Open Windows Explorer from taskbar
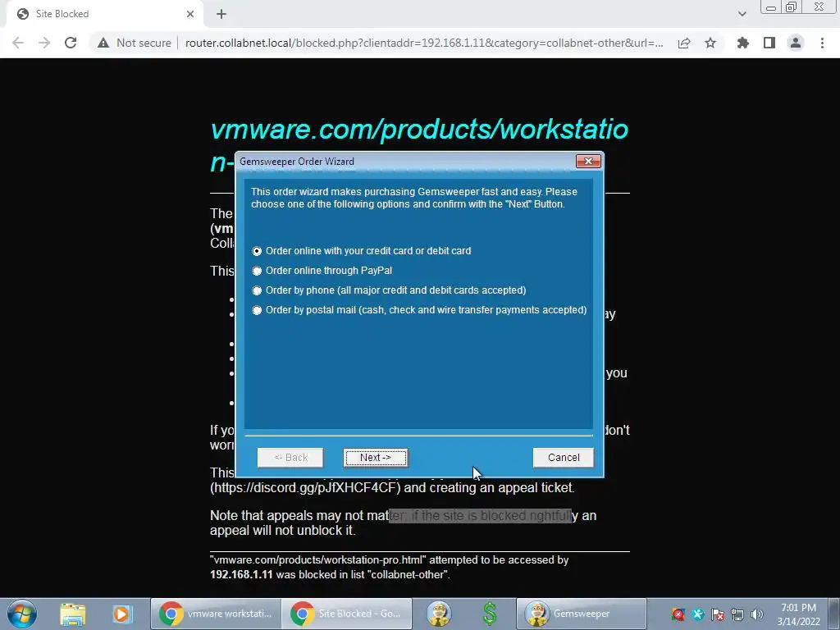840x630 pixels. 73,614
